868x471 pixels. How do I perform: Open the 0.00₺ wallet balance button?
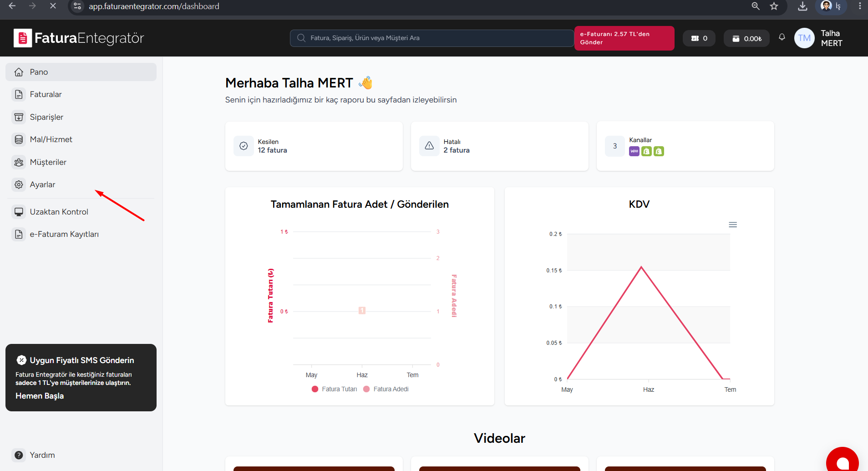click(746, 38)
